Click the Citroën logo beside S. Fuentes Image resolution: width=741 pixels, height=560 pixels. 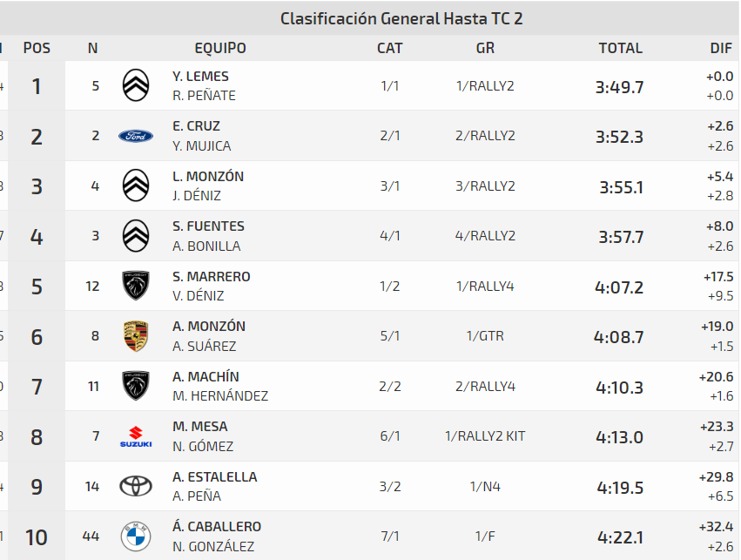(x=135, y=235)
